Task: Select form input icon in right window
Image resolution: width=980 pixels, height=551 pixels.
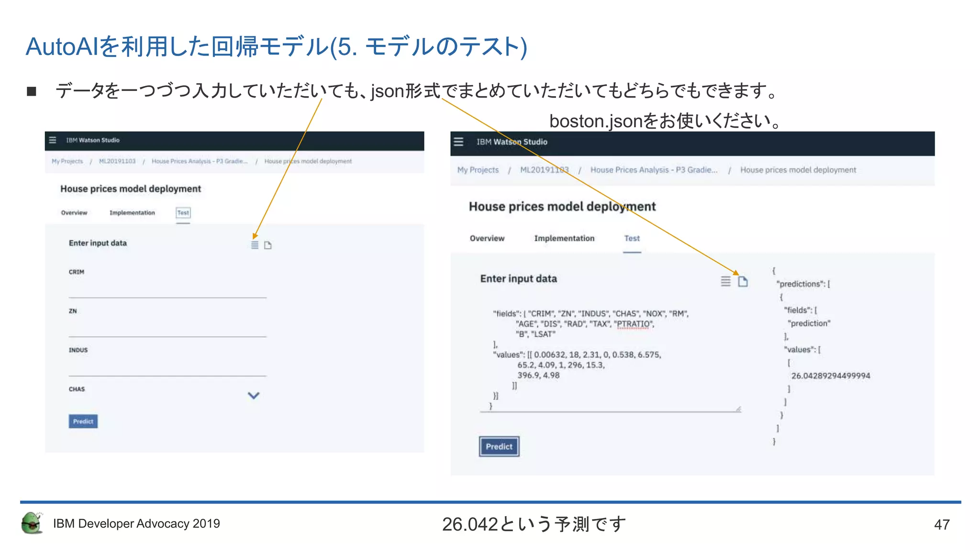Action: click(x=726, y=281)
